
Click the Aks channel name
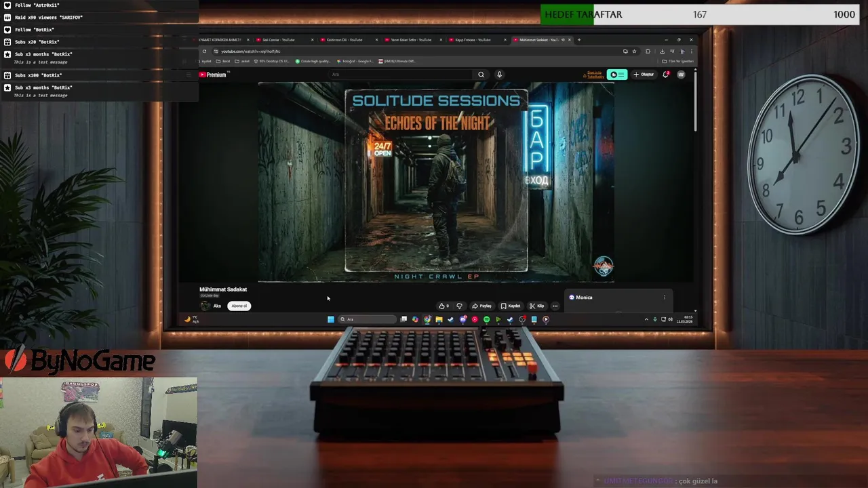[x=217, y=306]
